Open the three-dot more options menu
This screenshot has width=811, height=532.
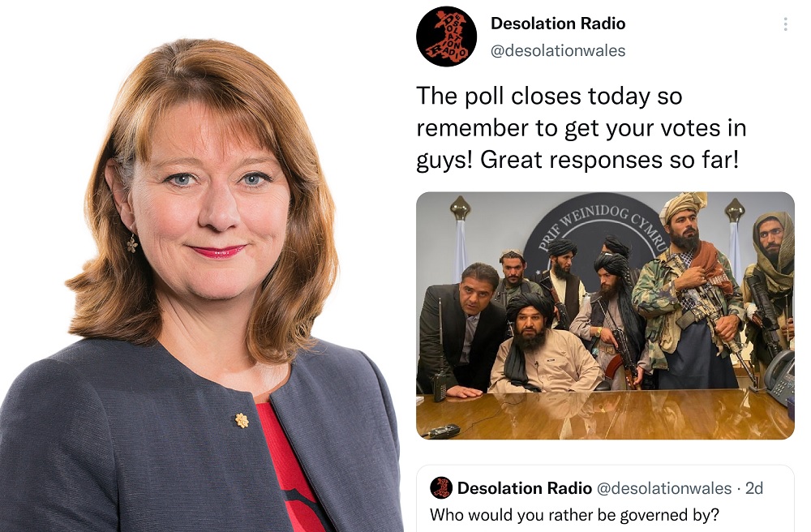(785, 24)
